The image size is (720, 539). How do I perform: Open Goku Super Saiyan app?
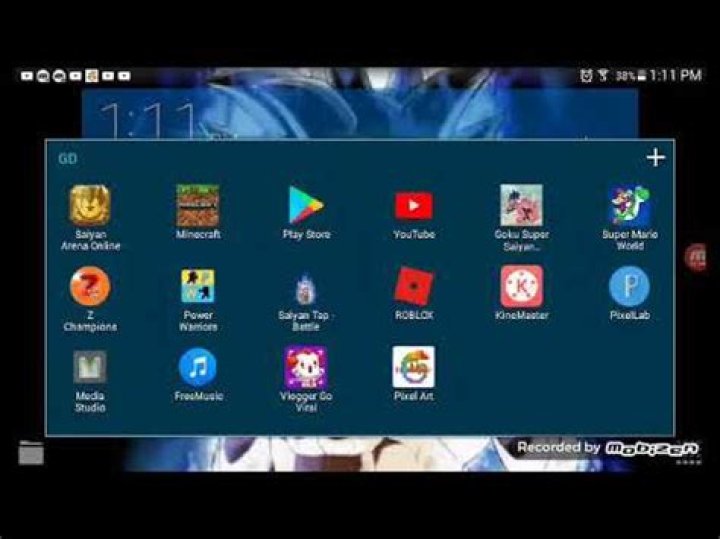(521, 206)
